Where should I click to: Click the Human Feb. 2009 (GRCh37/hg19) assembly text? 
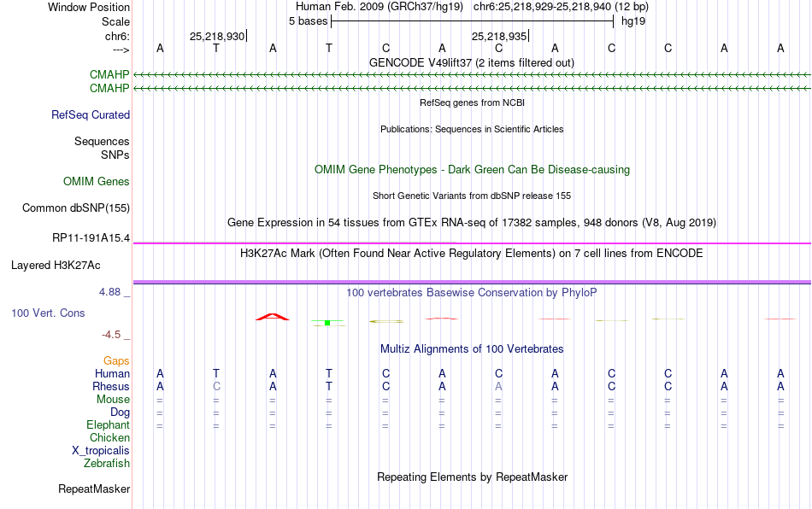[x=379, y=7]
